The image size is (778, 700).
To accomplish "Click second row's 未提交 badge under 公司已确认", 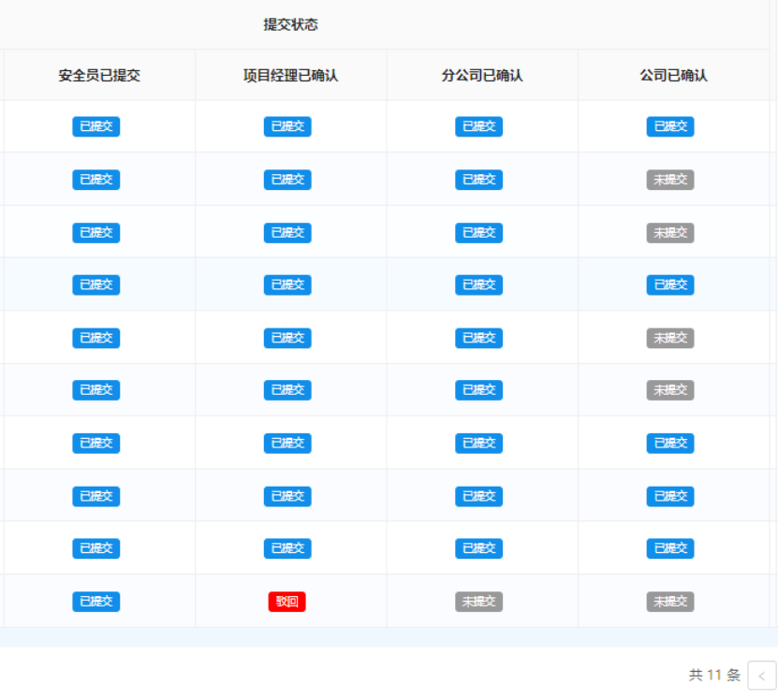I will (669, 180).
